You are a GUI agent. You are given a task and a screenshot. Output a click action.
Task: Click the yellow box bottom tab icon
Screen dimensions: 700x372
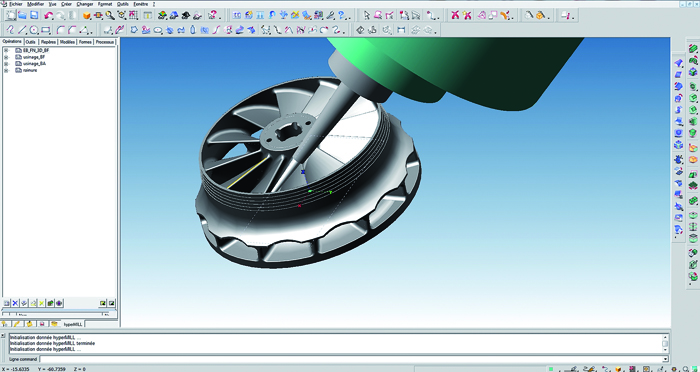tap(29, 324)
